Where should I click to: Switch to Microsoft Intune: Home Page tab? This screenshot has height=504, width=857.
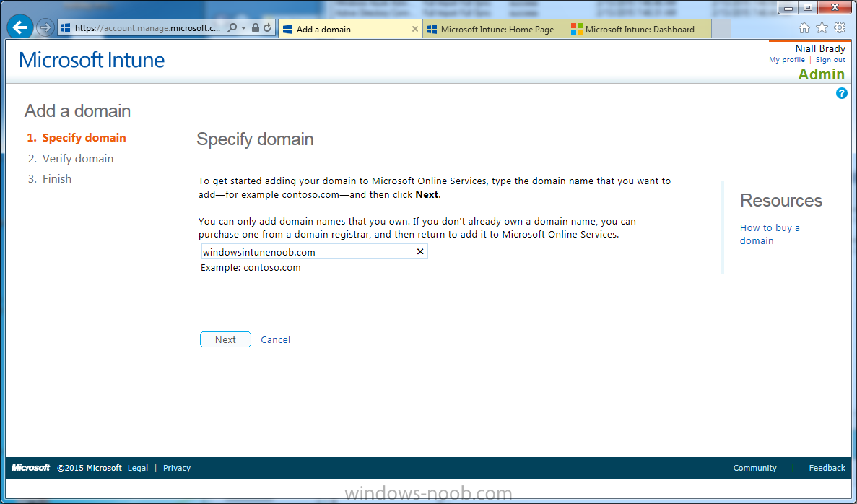[x=495, y=30]
